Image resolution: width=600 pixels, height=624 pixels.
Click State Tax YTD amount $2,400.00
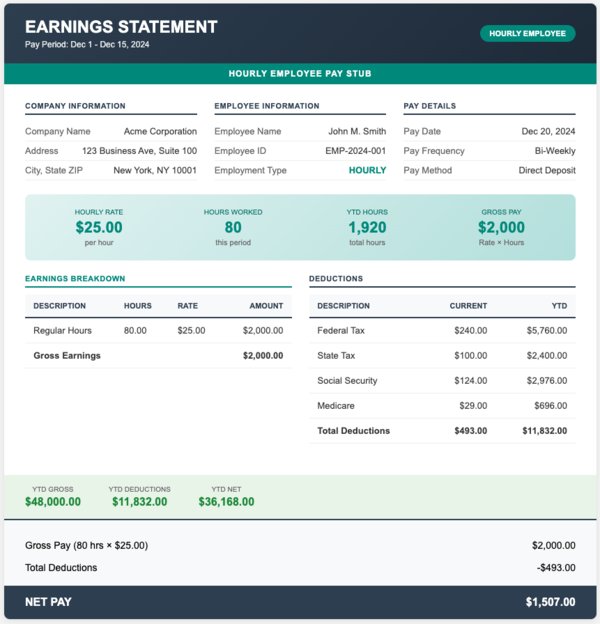547,356
